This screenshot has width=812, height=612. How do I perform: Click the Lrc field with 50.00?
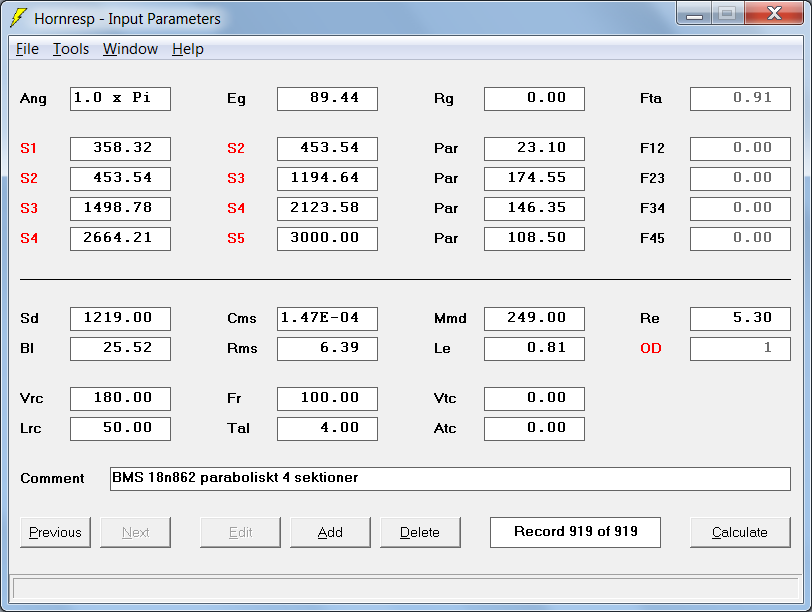[120, 429]
